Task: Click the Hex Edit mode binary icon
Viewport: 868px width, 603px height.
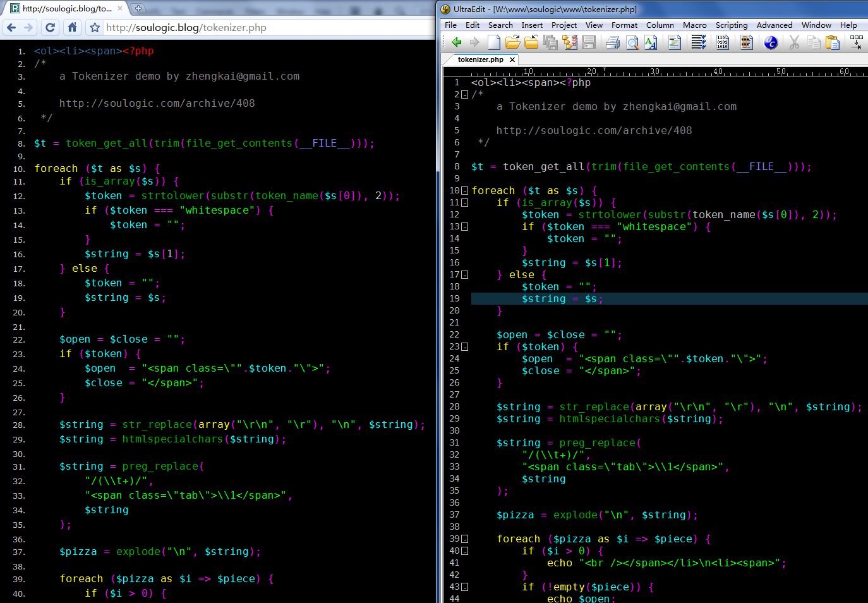Action: 722,42
